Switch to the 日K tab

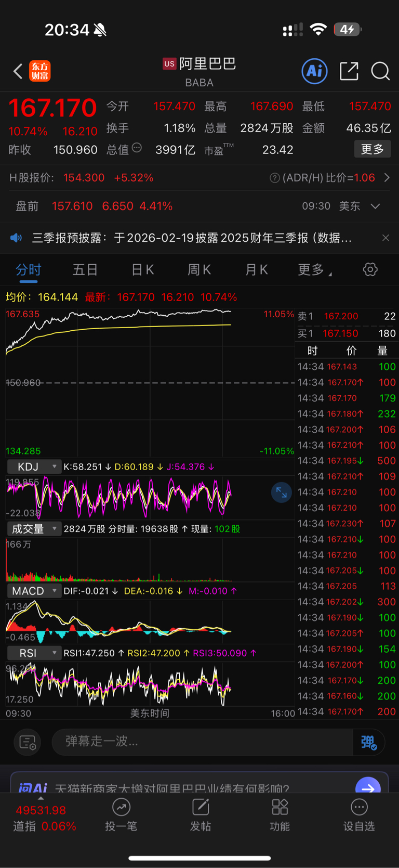point(142,269)
